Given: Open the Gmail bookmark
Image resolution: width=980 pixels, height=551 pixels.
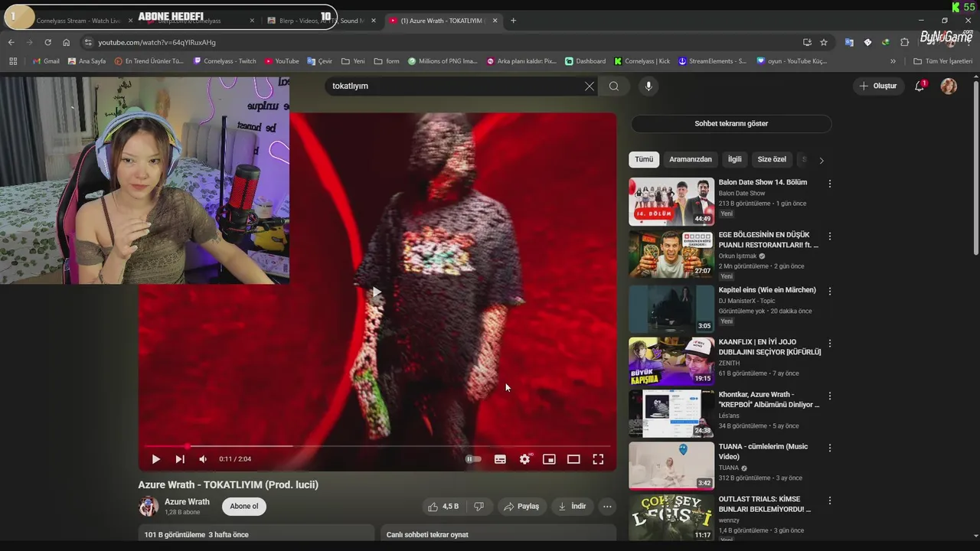Looking at the screenshot, I should 46,61.
